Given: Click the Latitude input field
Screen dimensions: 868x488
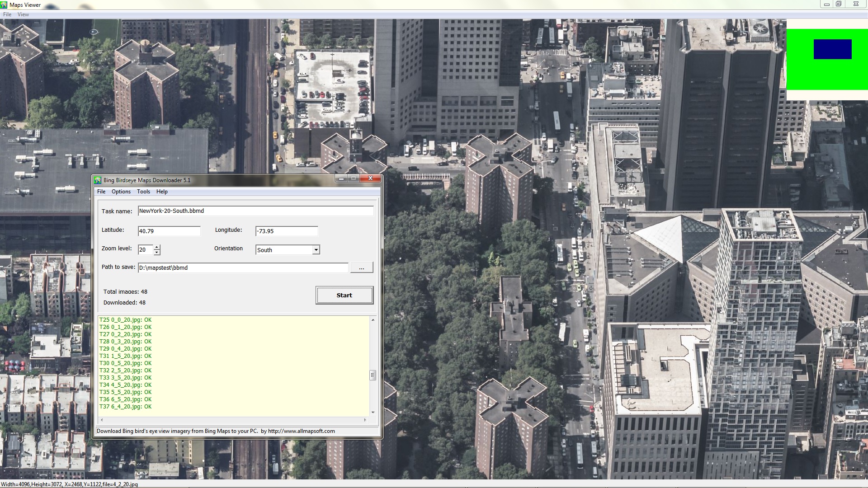Looking at the screenshot, I should 169,231.
